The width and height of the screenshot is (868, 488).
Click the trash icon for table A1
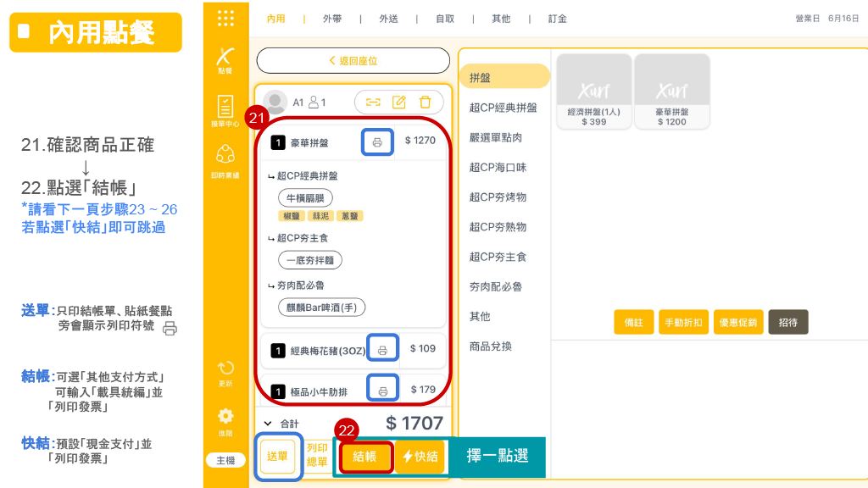coord(426,102)
